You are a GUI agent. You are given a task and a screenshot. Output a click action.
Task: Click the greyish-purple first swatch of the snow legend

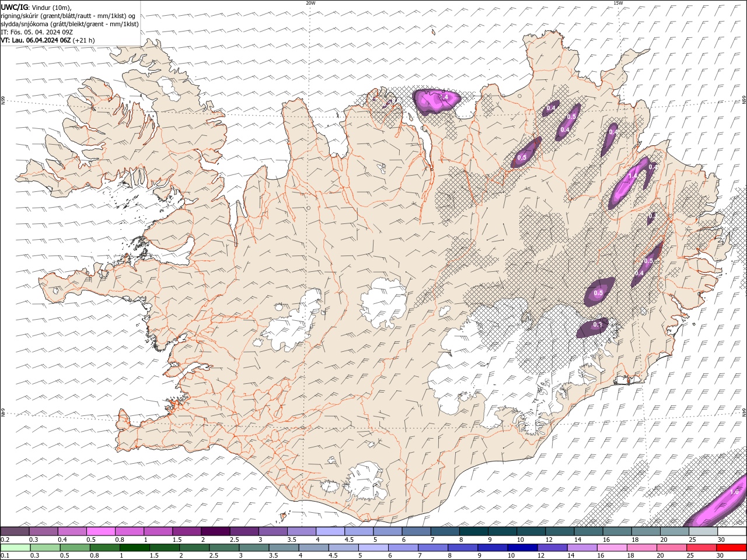point(15,531)
